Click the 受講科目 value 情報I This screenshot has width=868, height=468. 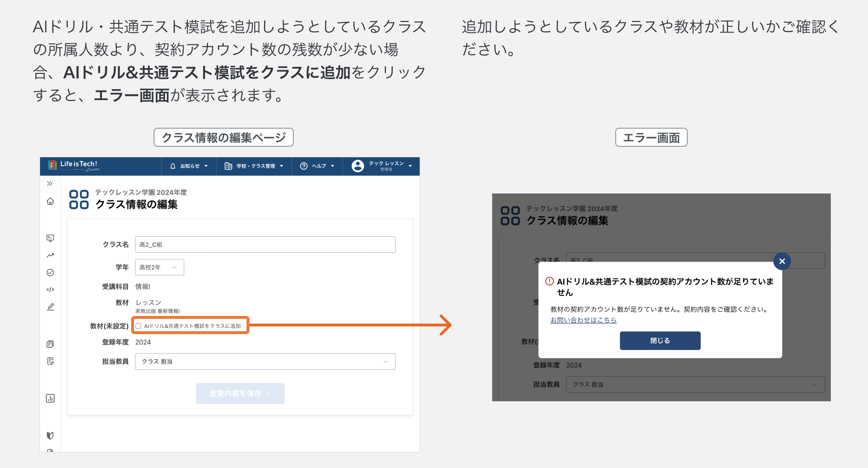click(x=143, y=287)
